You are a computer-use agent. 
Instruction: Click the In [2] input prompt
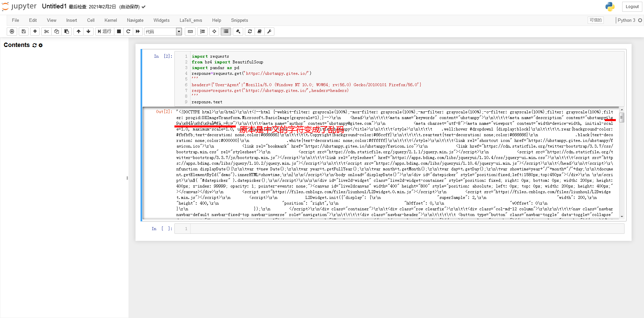(x=163, y=56)
